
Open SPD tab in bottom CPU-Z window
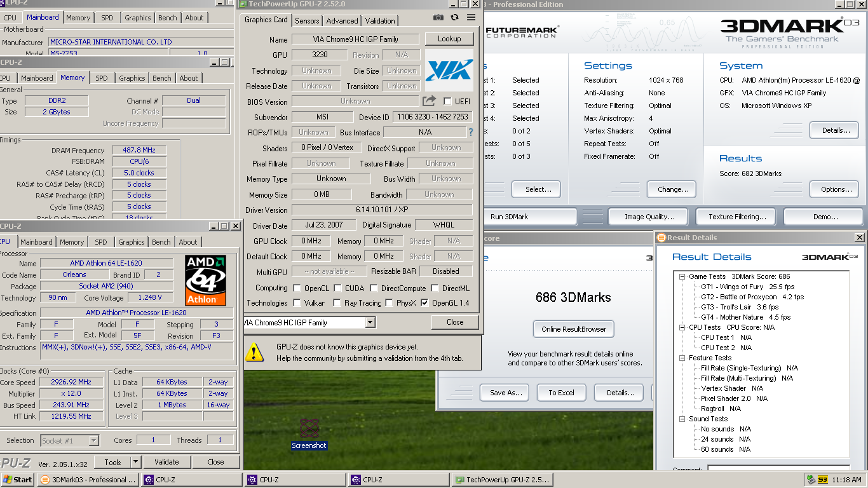[101, 242]
